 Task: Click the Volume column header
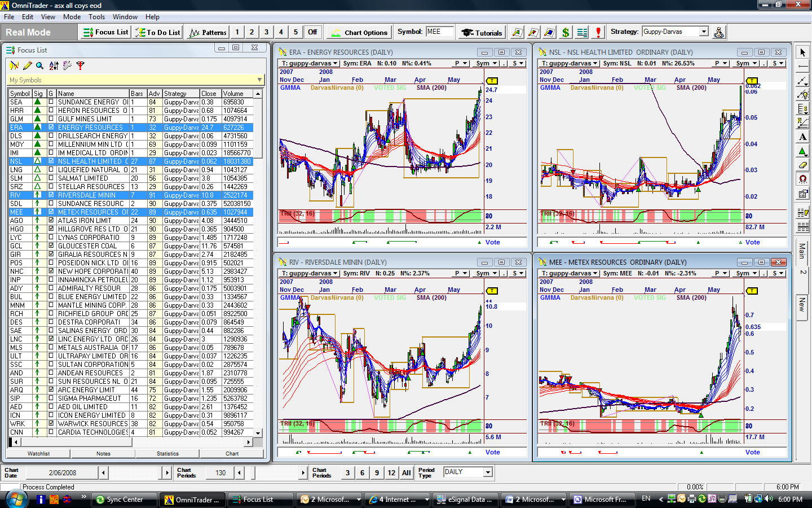point(237,94)
